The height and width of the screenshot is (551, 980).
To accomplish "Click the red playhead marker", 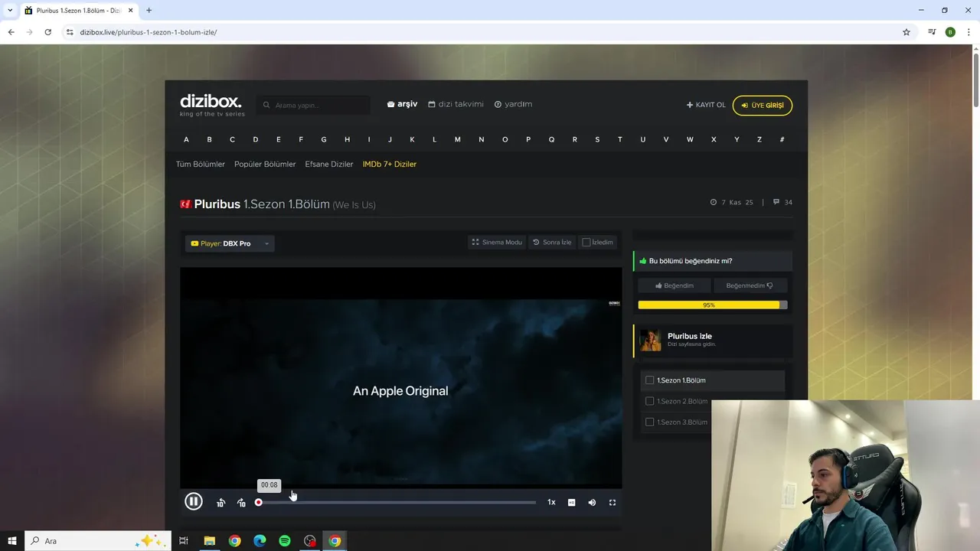I will pyautogui.click(x=259, y=503).
